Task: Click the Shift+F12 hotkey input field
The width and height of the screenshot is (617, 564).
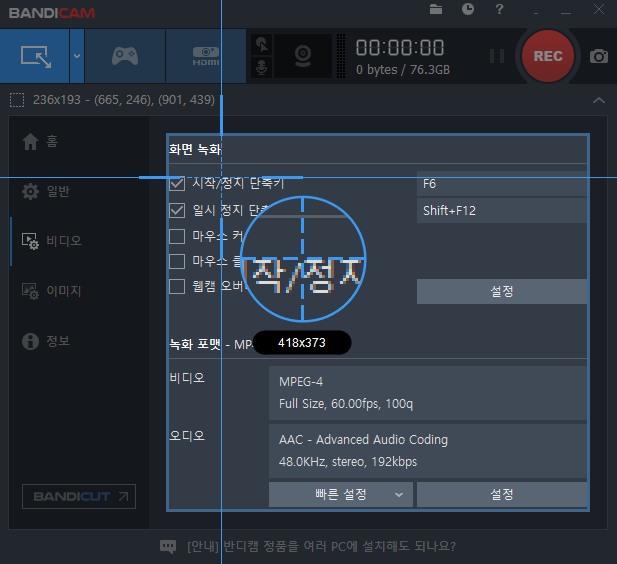Action: pos(502,211)
